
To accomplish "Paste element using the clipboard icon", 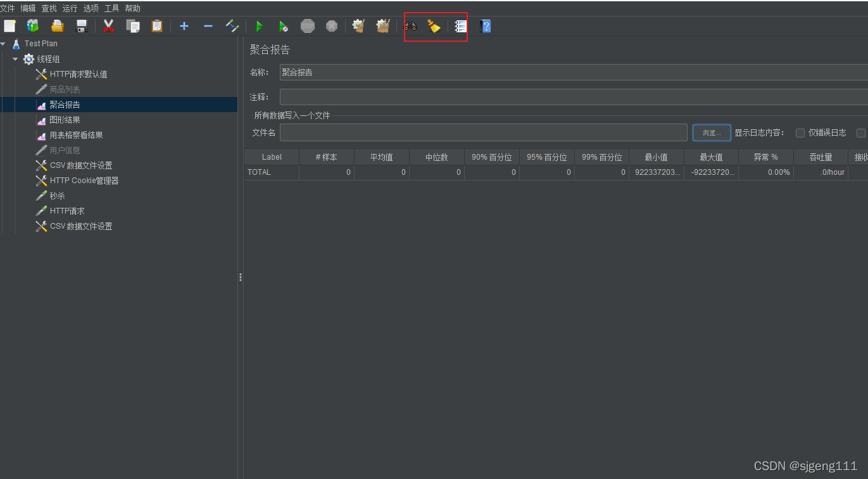I will click(157, 26).
